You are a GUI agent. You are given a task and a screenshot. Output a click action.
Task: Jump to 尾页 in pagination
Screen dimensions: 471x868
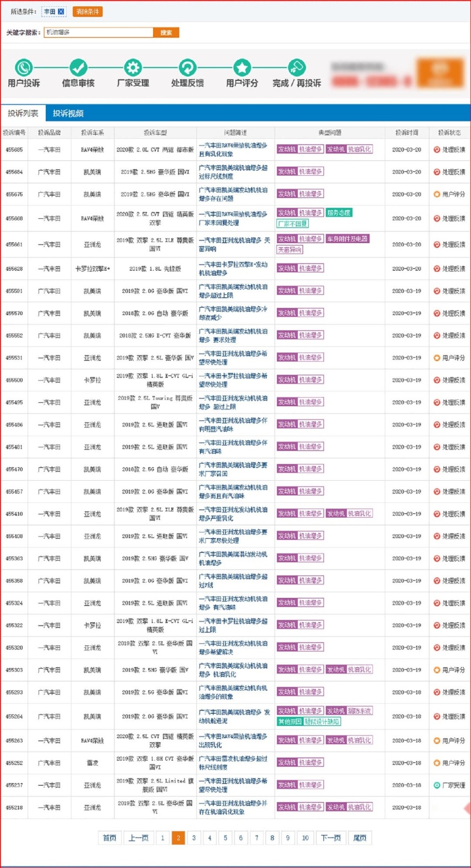[359, 838]
